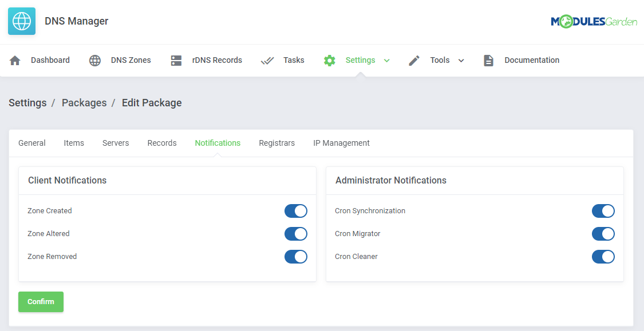Screen dimensions: 644x331
Task: Click the Zone Altered label
Action: click(x=49, y=234)
